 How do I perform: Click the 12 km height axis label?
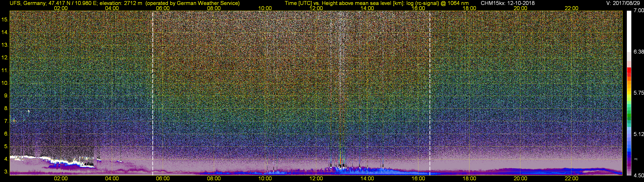[x=5, y=58]
